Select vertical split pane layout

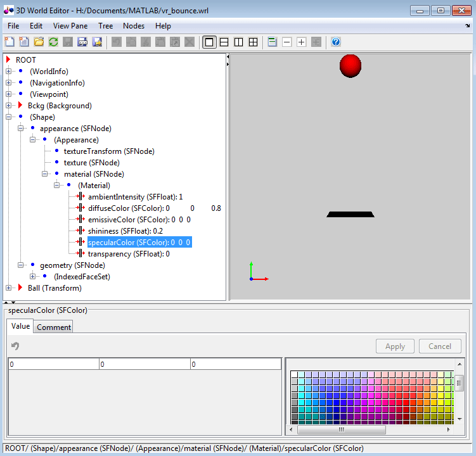pyautogui.click(x=238, y=42)
